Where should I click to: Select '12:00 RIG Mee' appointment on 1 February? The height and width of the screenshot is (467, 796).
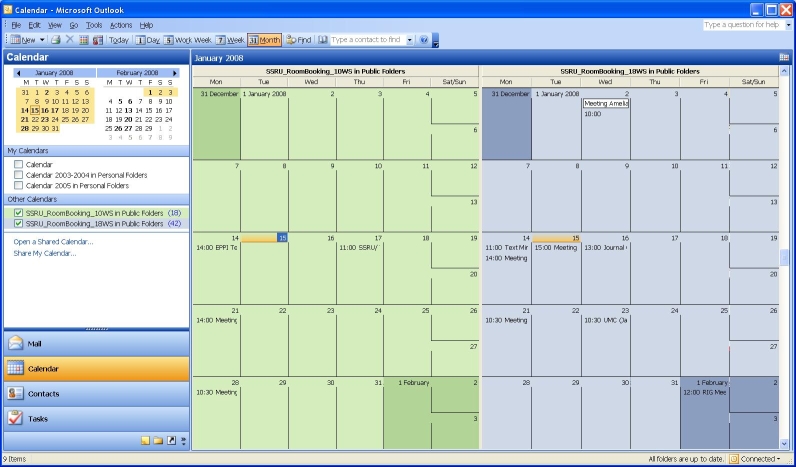point(705,392)
